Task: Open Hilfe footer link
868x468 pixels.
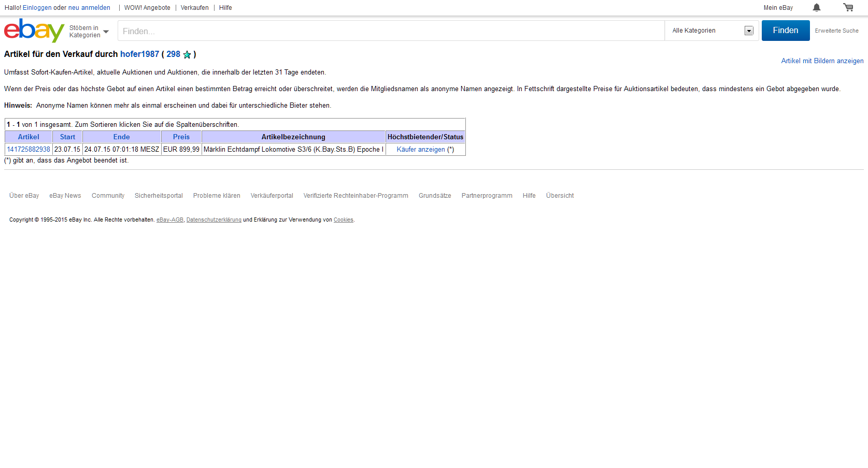Action: coord(529,196)
